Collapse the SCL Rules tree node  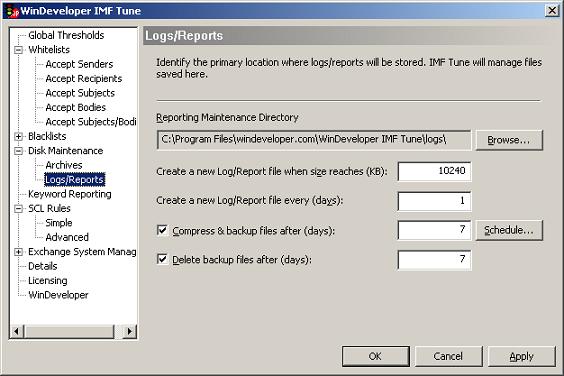pos(18,208)
